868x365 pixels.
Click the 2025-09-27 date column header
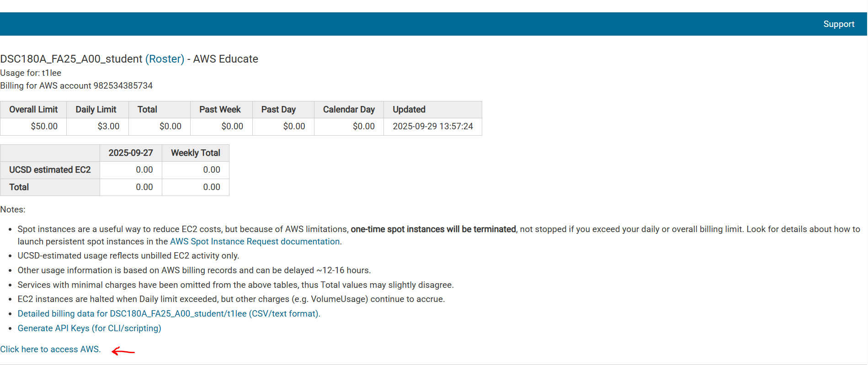131,153
